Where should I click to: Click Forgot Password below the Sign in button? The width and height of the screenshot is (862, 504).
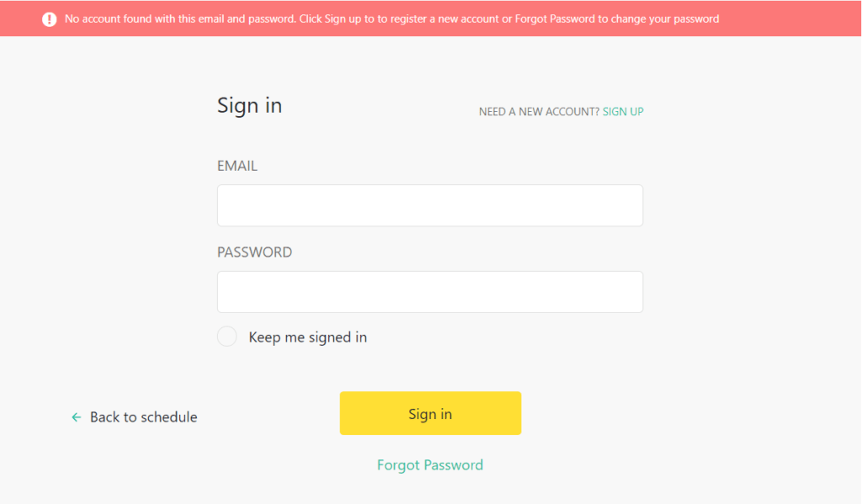430,464
